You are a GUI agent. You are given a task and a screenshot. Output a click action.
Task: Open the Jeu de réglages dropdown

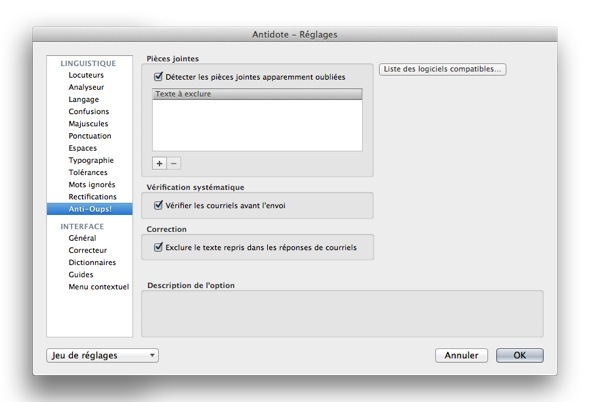[x=103, y=356]
